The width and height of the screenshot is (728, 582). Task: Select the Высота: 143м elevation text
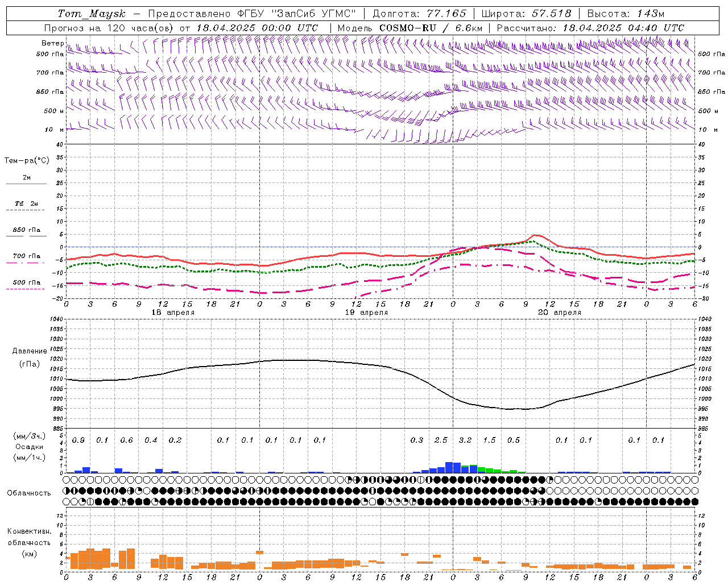[626, 14]
